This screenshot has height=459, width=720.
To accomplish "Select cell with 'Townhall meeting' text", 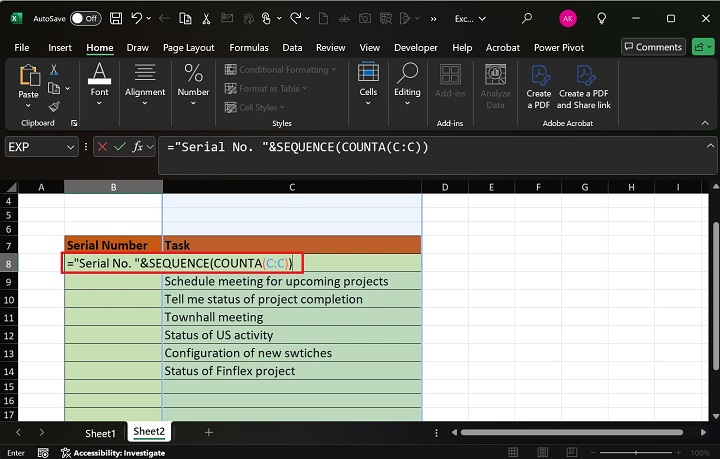I will 291,317.
